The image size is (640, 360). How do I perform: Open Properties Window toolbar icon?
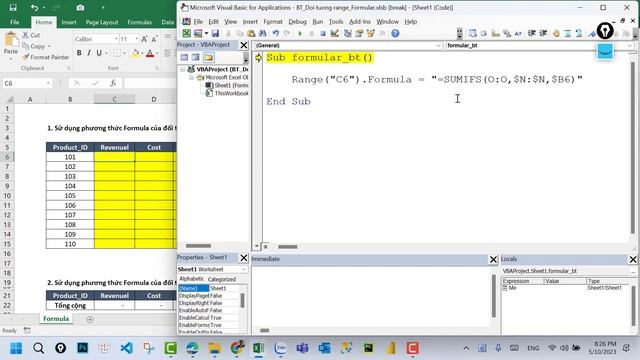pyautogui.click(x=359, y=33)
